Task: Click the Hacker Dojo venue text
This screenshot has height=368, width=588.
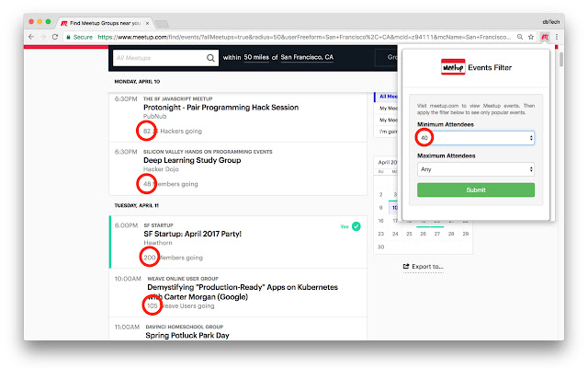Action: [x=161, y=169]
